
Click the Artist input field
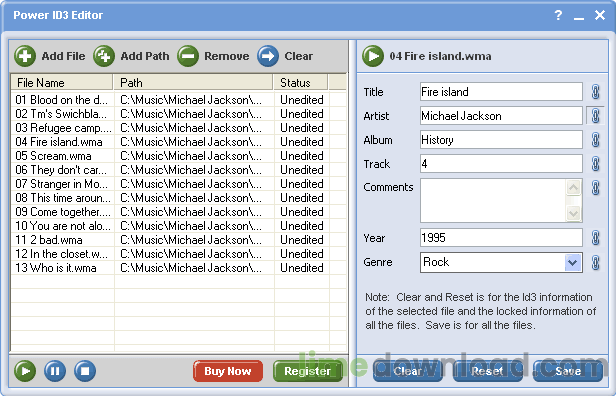click(x=501, y=116)
